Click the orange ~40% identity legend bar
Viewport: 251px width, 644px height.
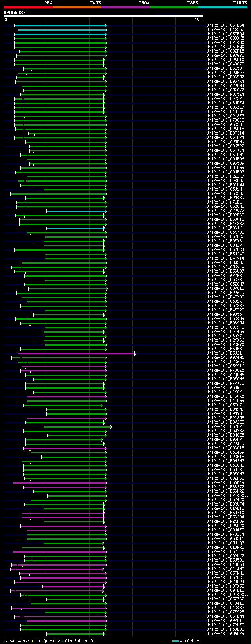pyautogui.click(x=77, y=7)
